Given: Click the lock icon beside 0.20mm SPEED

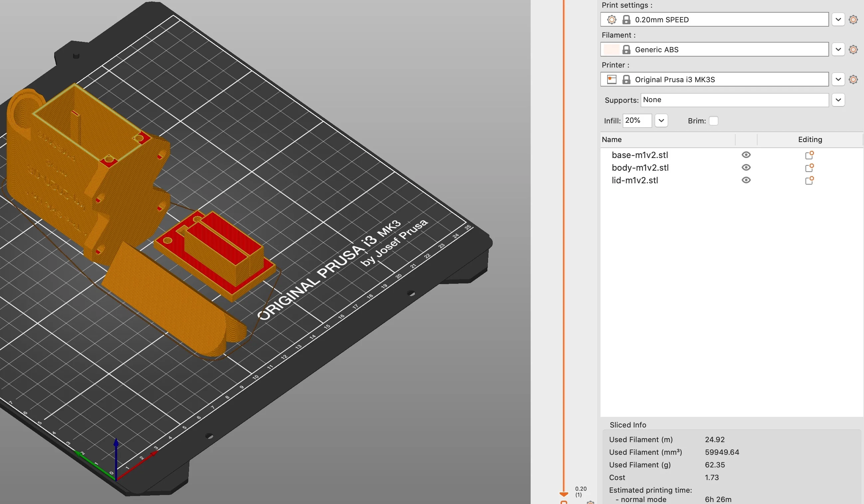Looking at the screenshot, I should [627, 20].
